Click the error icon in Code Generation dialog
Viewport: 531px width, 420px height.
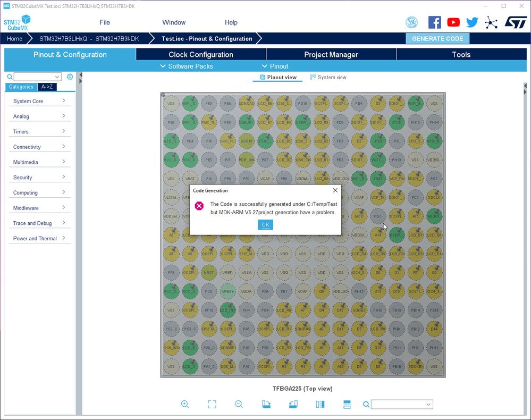point(199,206)
